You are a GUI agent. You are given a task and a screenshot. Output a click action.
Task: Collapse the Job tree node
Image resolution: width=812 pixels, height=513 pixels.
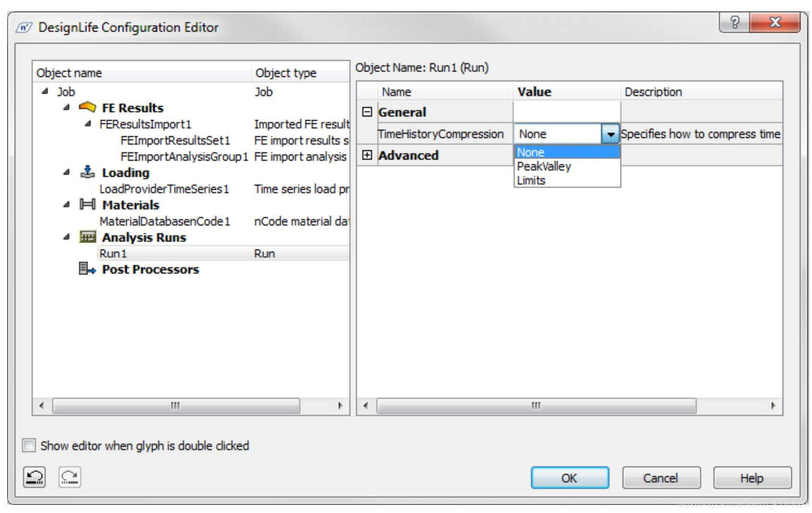(45, 91)
